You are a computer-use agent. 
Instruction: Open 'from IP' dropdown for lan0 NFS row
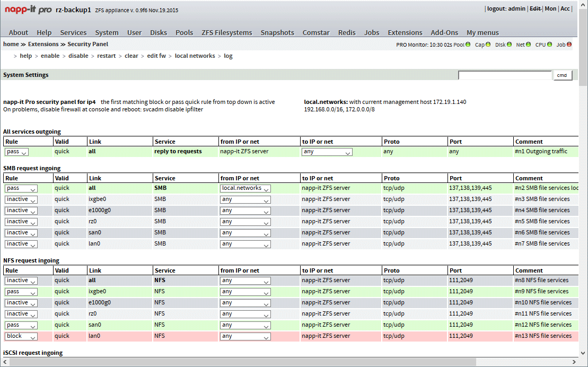(245, 336)
